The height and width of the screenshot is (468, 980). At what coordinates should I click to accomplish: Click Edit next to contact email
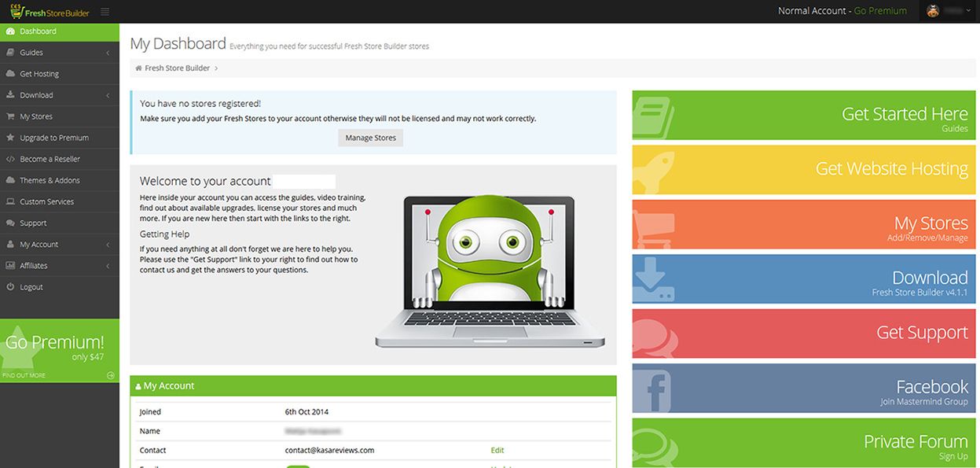coord(497,451)
